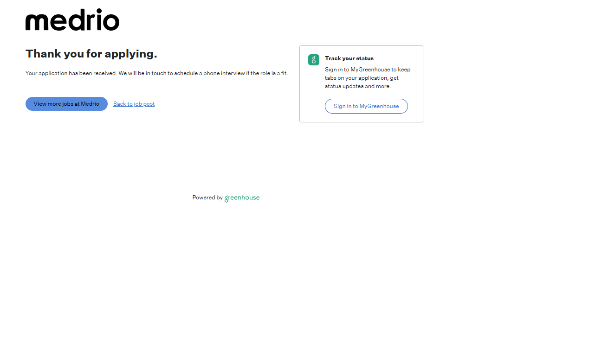Viewport: 602px width, 364px height.
Task: Follow the "Back to job post" link
Action: [x=134, y=104]
